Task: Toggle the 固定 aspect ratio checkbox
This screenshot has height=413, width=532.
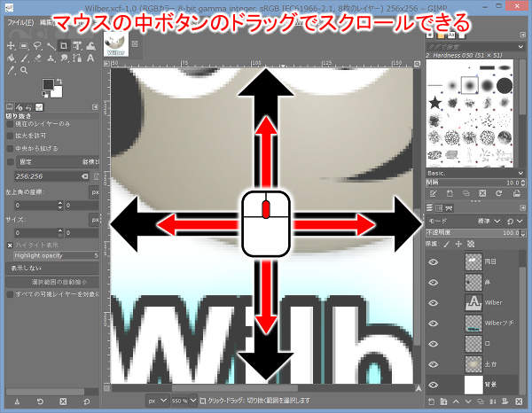Action: 11,161
